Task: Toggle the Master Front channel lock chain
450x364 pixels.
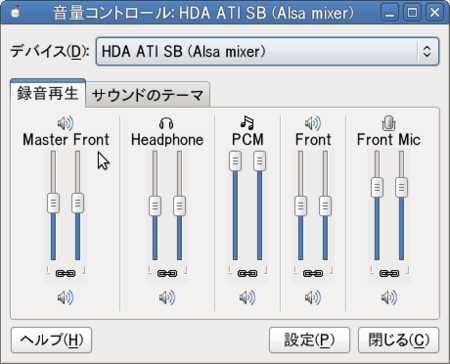Action: click(x=65, y=273)
